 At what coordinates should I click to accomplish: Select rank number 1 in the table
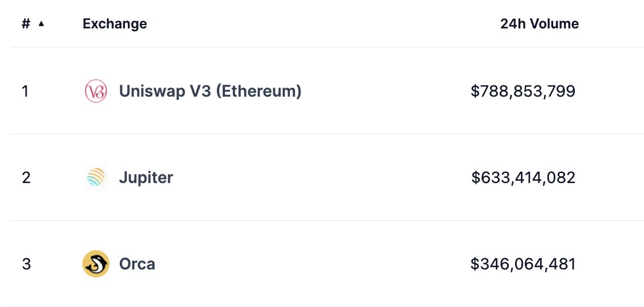pyautogui.click(x=26, y=91)
